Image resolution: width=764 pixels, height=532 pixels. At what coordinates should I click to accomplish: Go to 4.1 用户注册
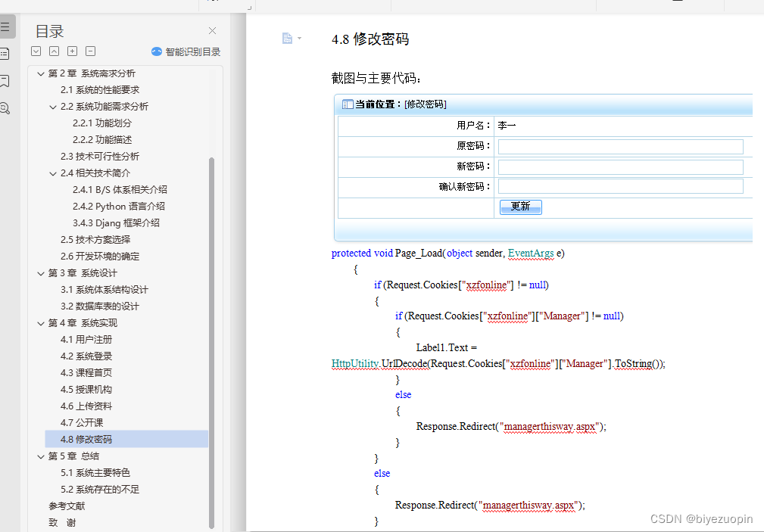click(86, 340)
